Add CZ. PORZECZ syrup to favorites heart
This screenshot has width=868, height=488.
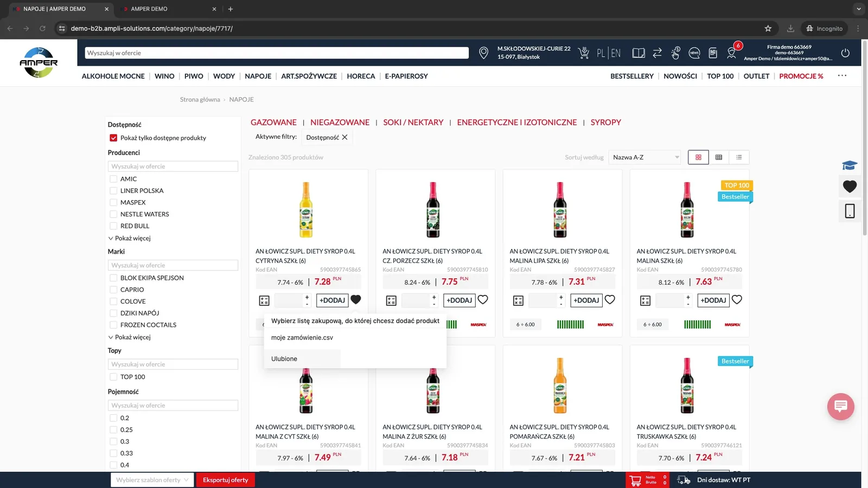point(483,299)
